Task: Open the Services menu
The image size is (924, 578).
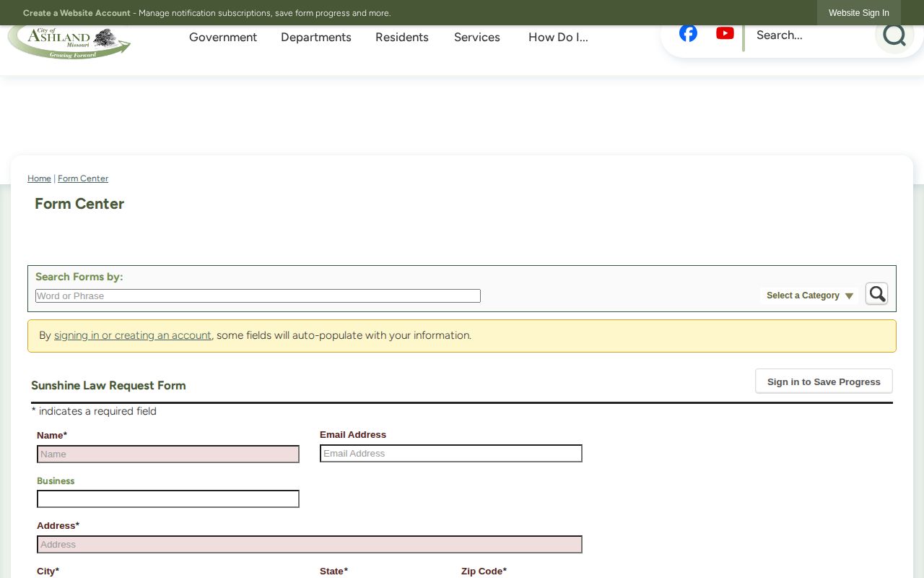Action: tap(477, 38)
